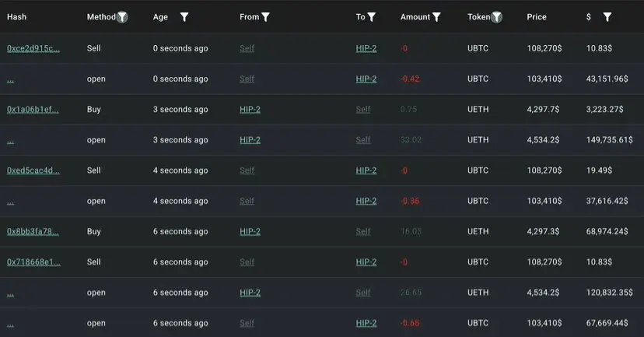Image resolution: width=644 pixels, height=337 pixels.
Task: Open transaction hash 0x718668e1 link
Action: 33,262
